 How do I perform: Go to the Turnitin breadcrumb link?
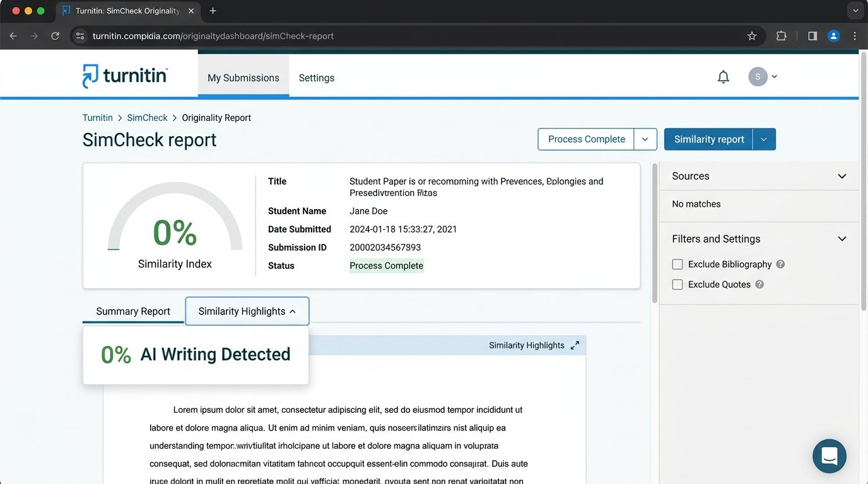click(x=98, y=118)
